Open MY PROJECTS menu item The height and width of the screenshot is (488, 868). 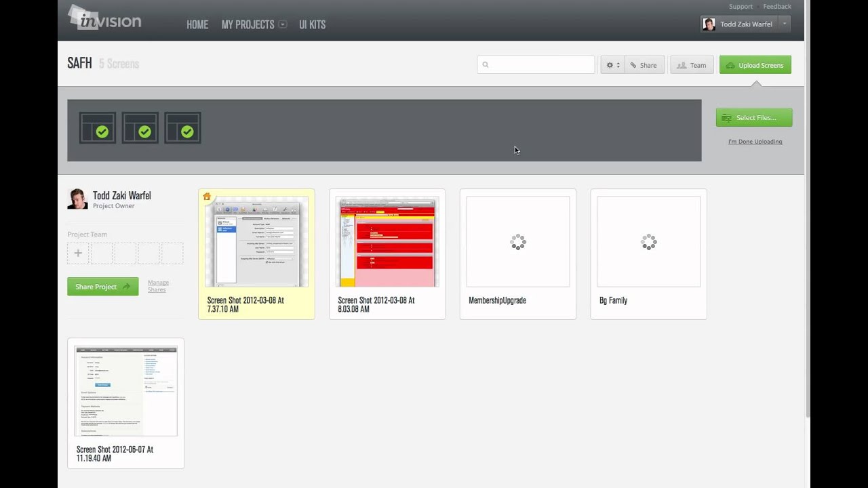click(x=248, y=24)
